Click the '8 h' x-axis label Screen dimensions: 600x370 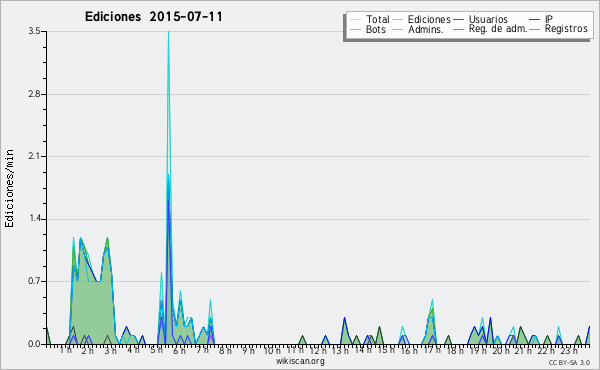tap(225, 350)
